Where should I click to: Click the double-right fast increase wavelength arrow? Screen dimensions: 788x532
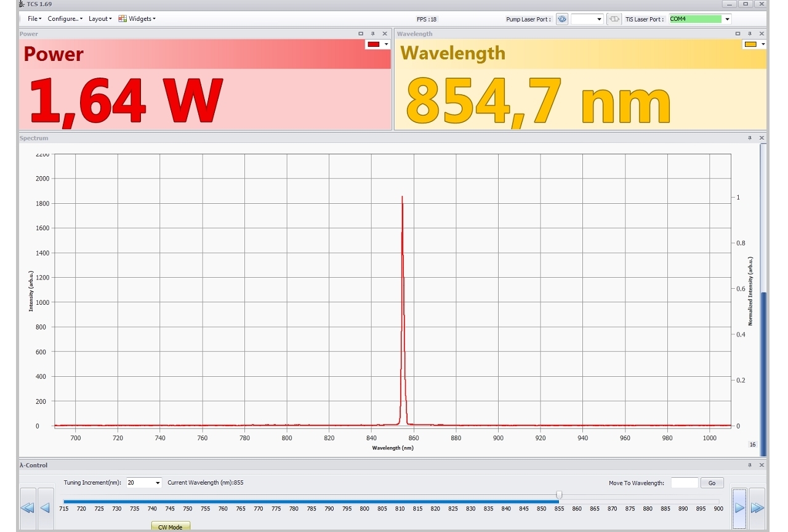click(x=757, y=508)
